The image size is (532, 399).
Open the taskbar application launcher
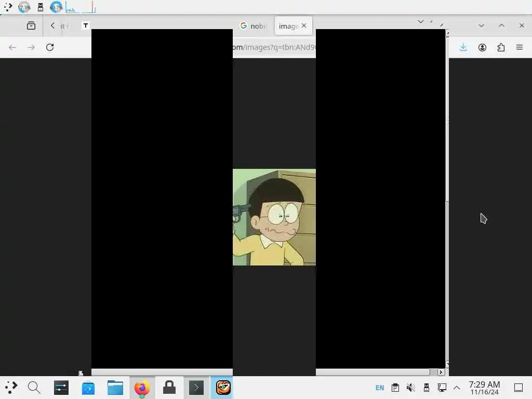tap(11, 388)
